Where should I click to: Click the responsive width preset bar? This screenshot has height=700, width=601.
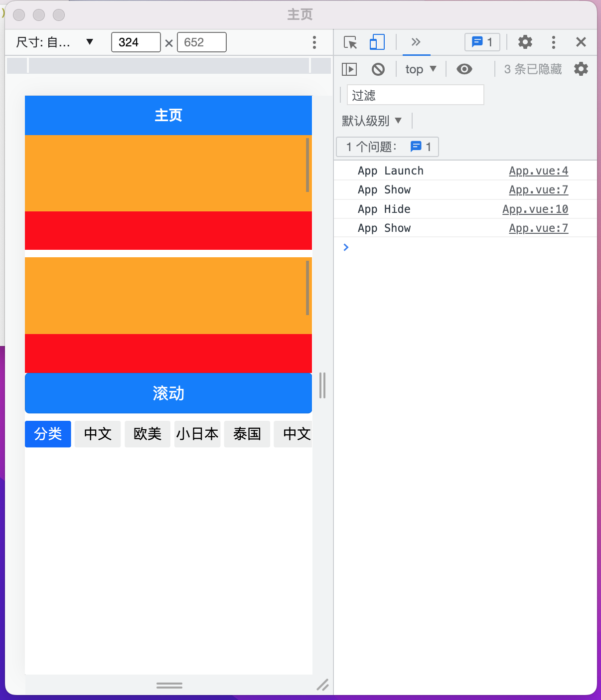(169, 65)
